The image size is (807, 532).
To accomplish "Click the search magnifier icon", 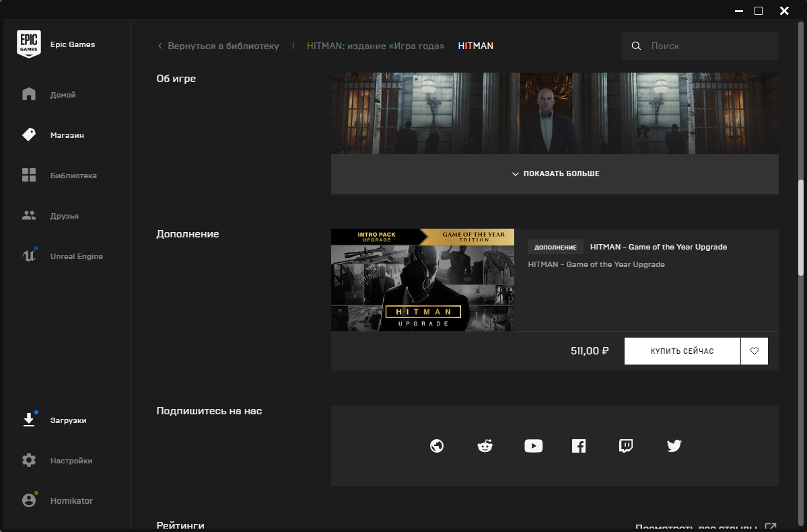I will tap(636, 46).
